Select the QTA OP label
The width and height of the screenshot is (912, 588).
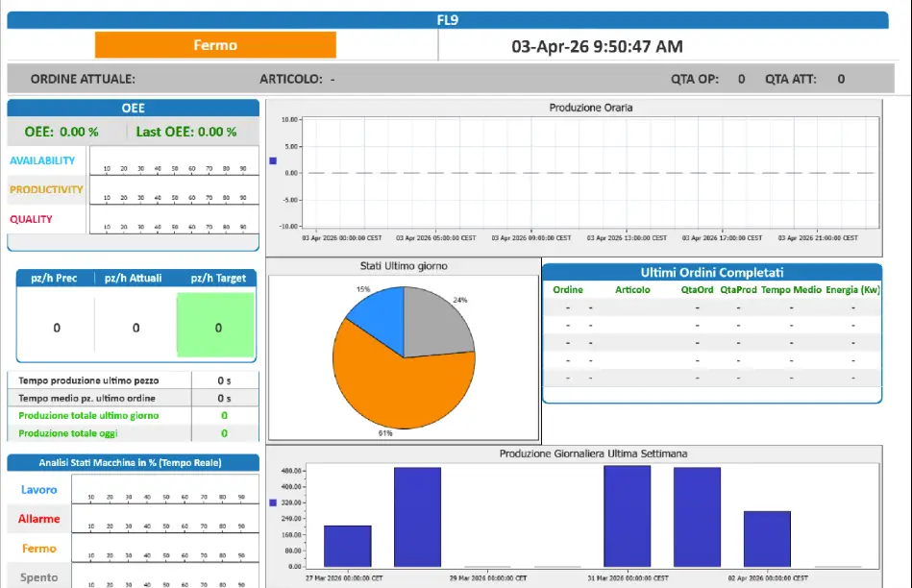[695, 79]
